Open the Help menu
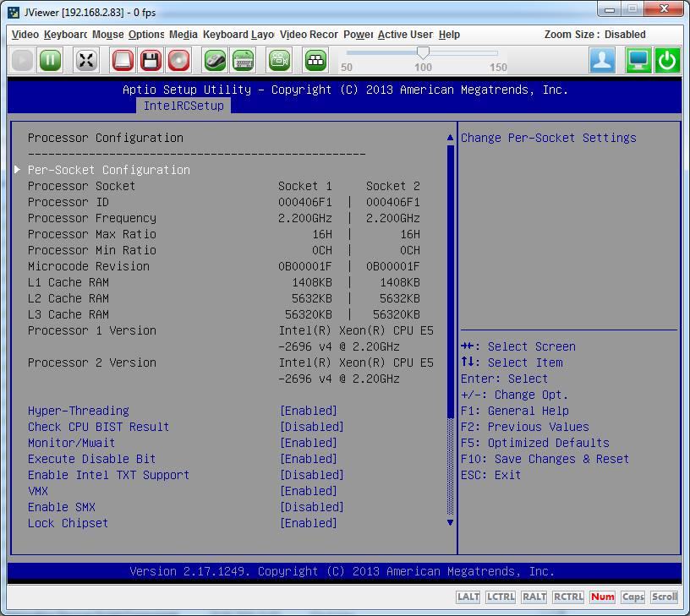Screen dimensions: 690x616 point(449,35)
